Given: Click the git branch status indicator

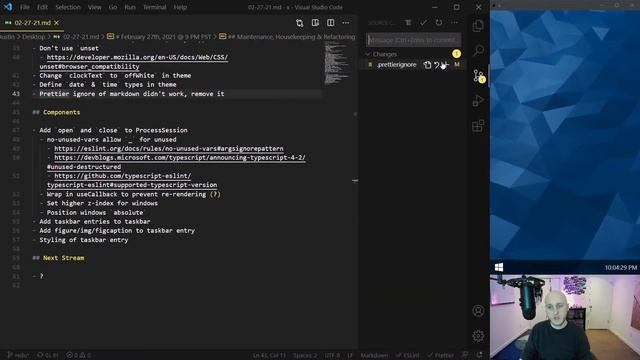Looking at the screenshot, I should (18, 355).
